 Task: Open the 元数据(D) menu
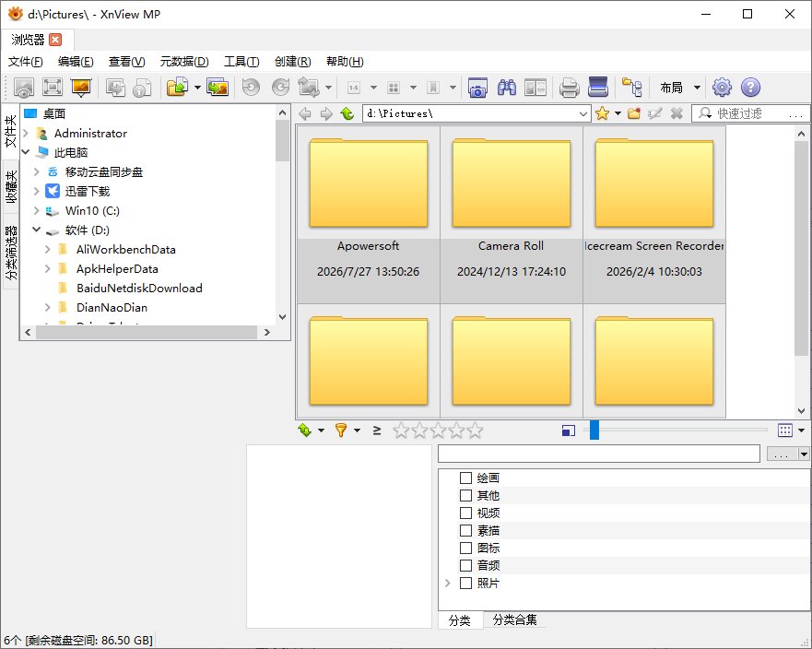pos(183,61)
